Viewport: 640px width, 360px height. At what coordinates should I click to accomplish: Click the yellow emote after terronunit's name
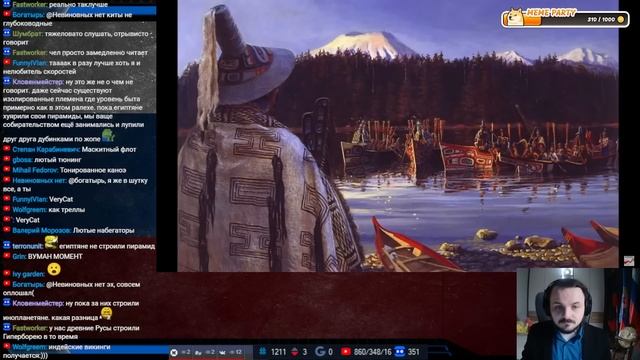point(51,242)
